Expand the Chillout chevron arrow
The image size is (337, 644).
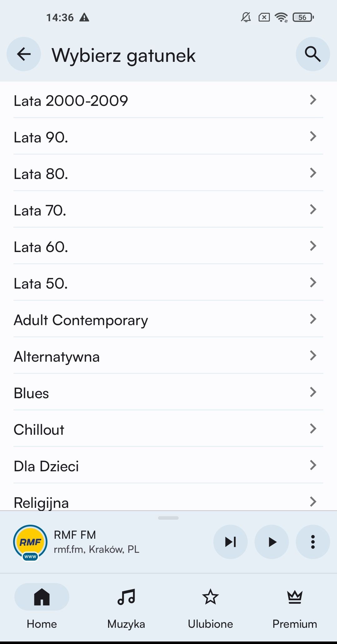coord(313,429)
